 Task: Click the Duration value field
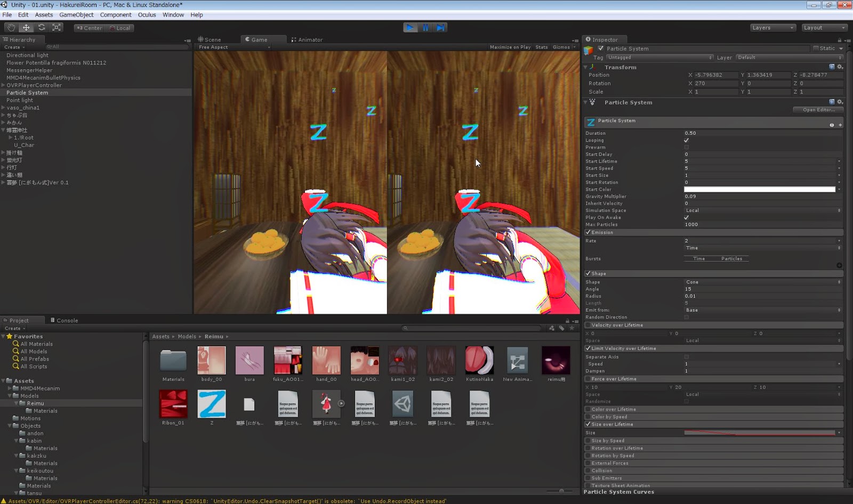pos(763,133)
